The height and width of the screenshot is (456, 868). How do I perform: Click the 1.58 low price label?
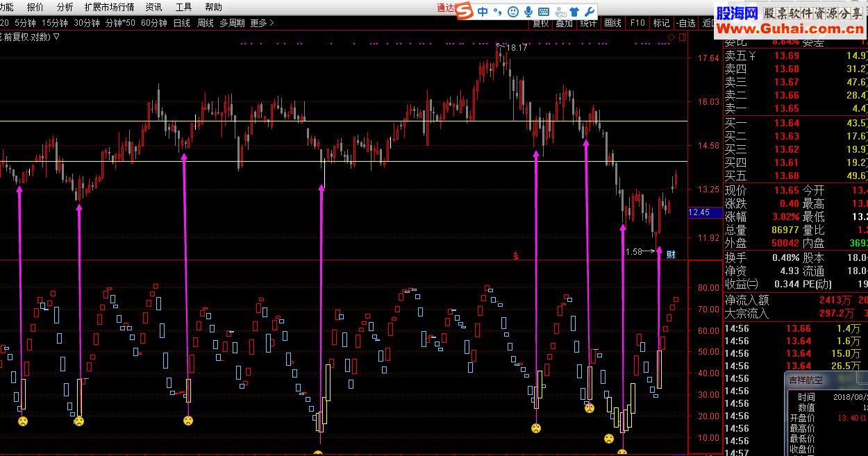coord(633,252)
